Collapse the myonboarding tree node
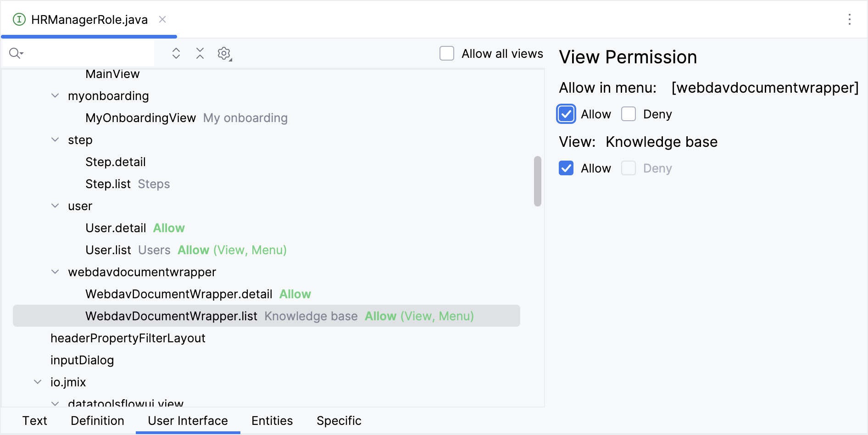The width and height of the screenshot is (868, 435). 55,95
